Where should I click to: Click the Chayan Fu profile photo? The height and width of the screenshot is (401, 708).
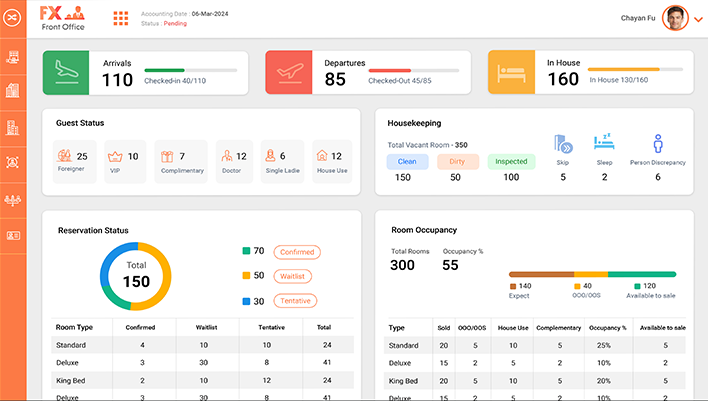(x=675, y=18)
